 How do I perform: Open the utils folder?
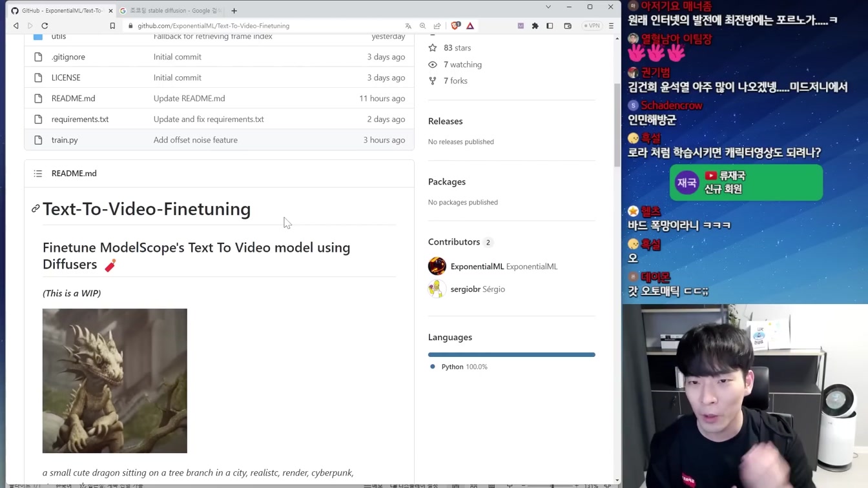(59, 36)
